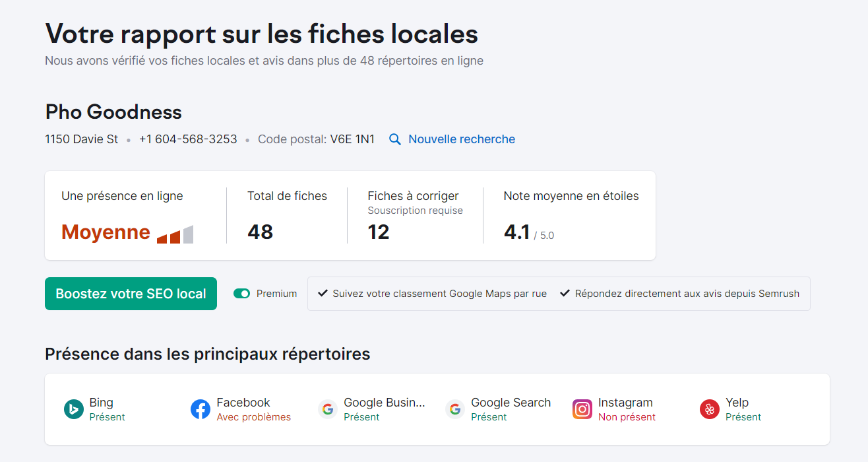The image size is (868, 462).
Task: Click the Note moyenne en étoiles label
Action: [571, 196]
